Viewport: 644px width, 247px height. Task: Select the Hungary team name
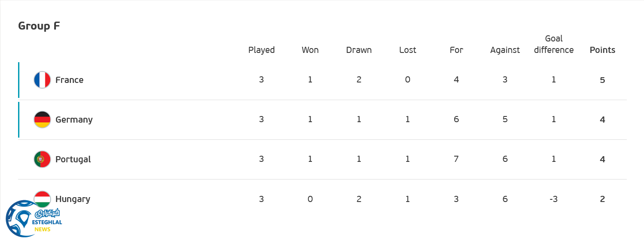[x=73, y=199]
